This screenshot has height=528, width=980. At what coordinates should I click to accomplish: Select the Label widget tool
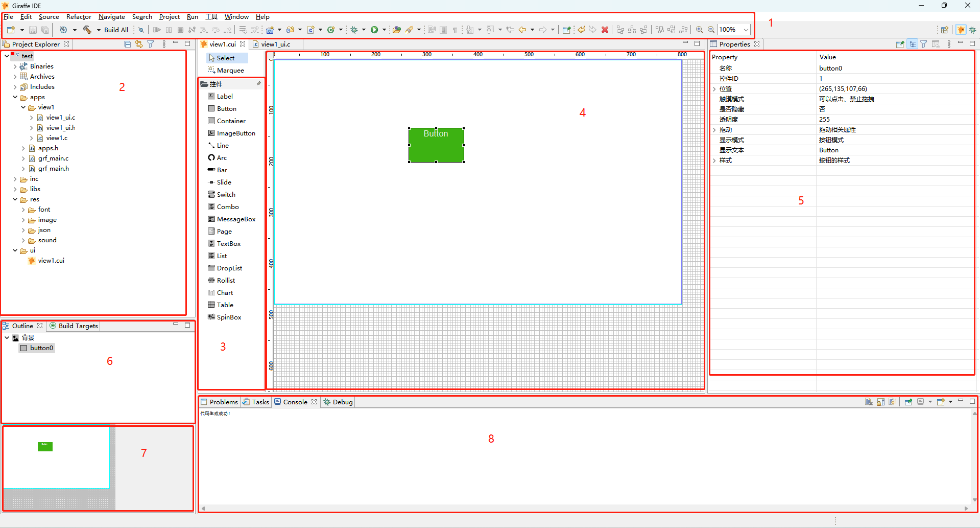pyautogui.click(x=224, y=96)
